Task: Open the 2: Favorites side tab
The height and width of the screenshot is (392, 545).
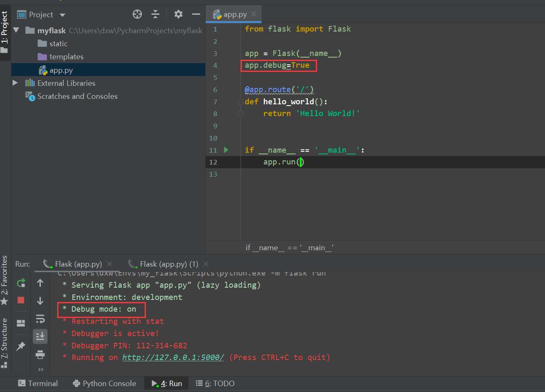Action: pos(5,280)
